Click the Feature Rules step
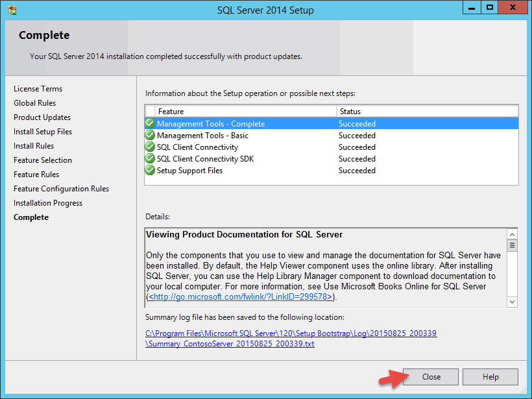The width and height of the screenshot is (532, 399). (x=36, y=175)
